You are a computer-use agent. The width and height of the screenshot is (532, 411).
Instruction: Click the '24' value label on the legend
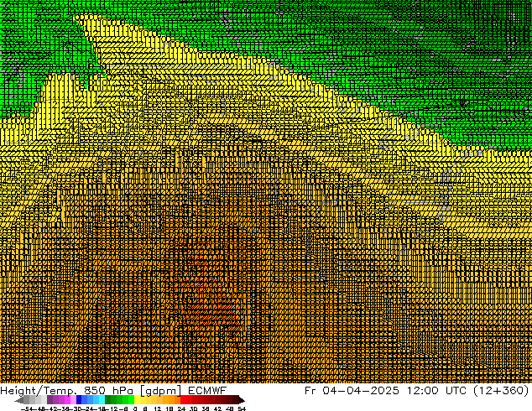click(x=181, y=409)
